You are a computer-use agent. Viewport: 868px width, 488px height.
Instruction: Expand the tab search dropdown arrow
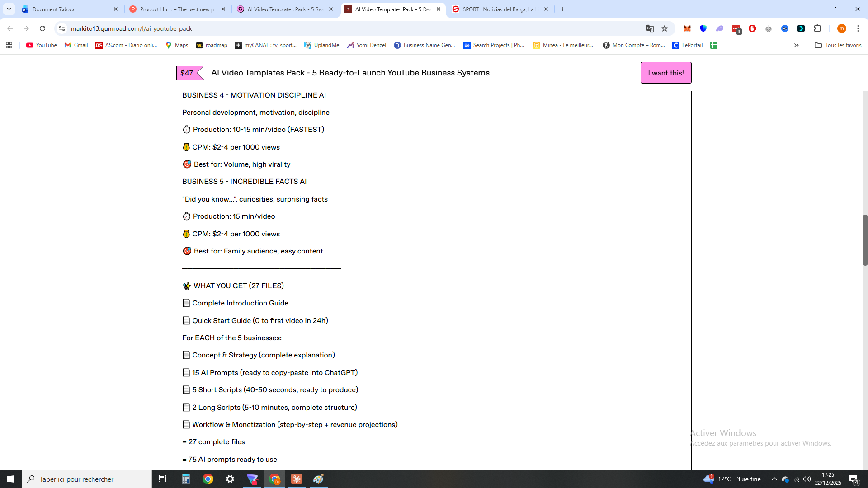pyautogui.click(x=9, y=9)
